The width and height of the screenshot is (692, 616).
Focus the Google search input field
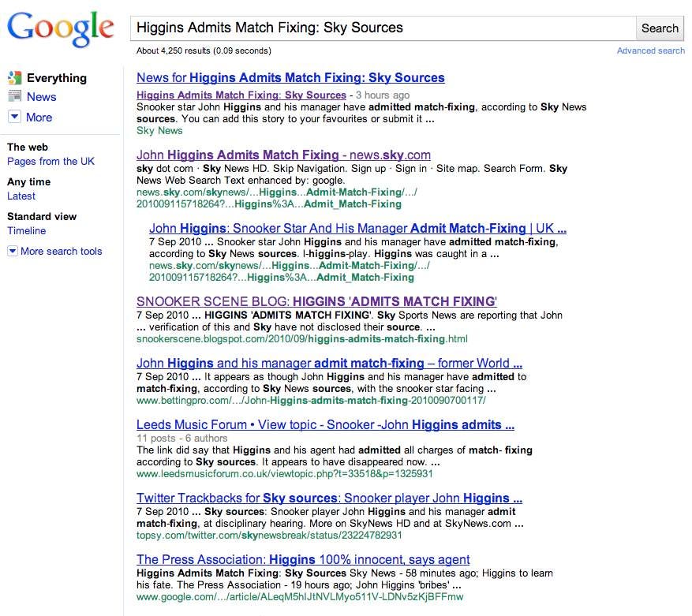pyautogui.click(x=383, y=28)
